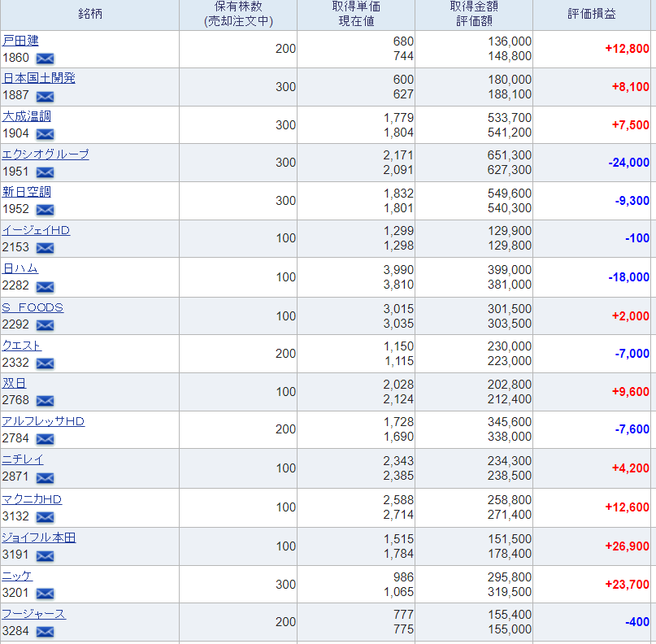This screenshot has height=644, width=656.
Task: Click the マクニカHD link
Action: [32, 499]
